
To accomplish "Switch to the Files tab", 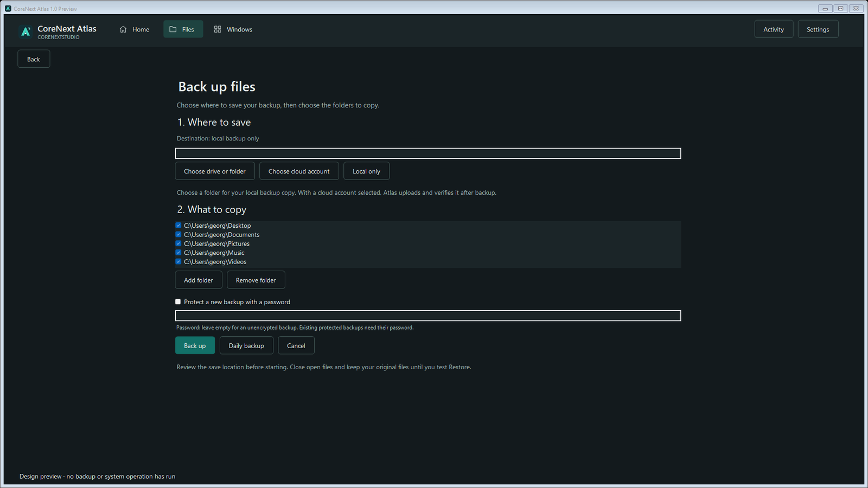I will (183, 29).
